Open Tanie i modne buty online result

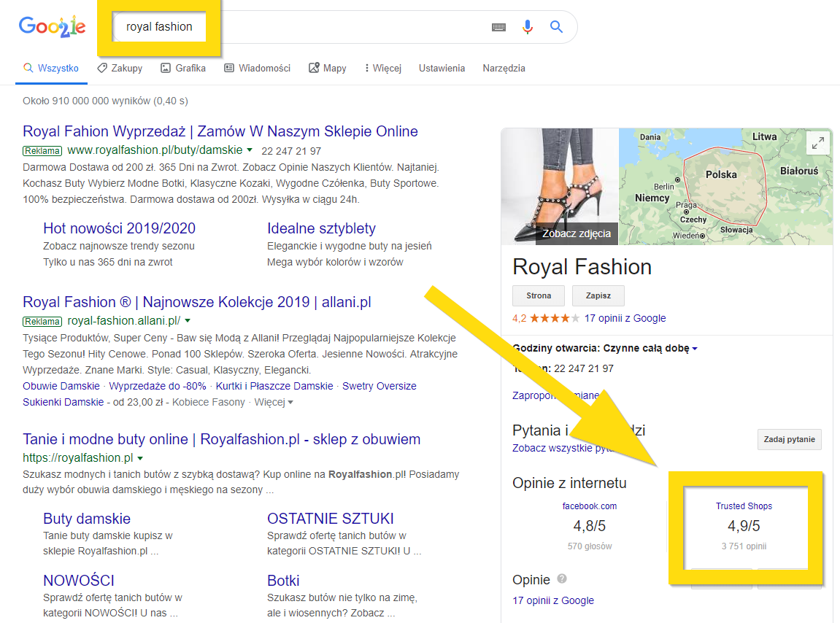click(x=221, y=439)
